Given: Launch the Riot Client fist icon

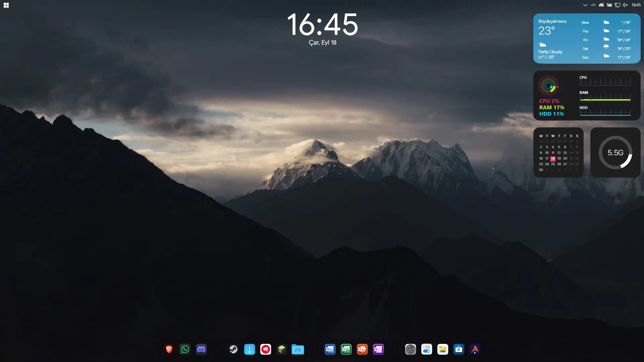Looking at the screenshot, I should tap(266, 349).
